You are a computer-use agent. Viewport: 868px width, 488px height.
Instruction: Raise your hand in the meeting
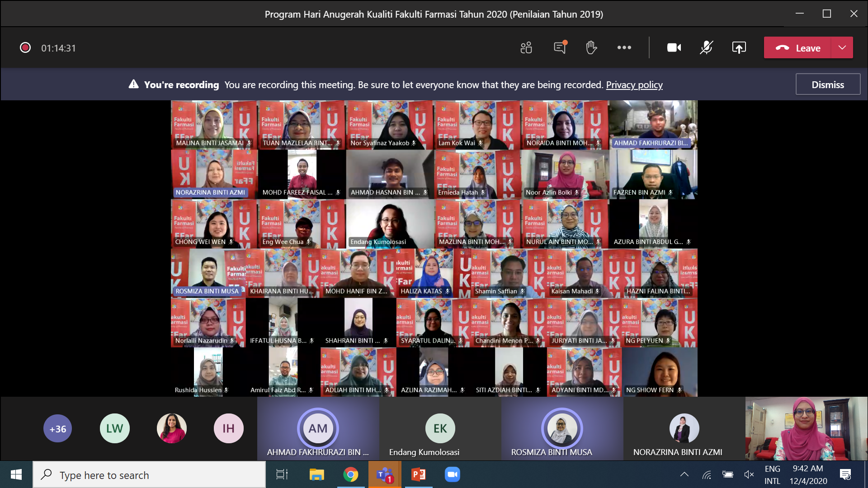pyautogui.click(x=591, y=47)
